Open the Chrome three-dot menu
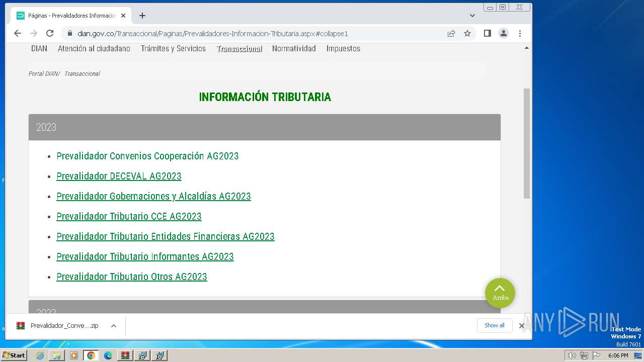The height and width of the screenshot is (362, 644). 520,33
